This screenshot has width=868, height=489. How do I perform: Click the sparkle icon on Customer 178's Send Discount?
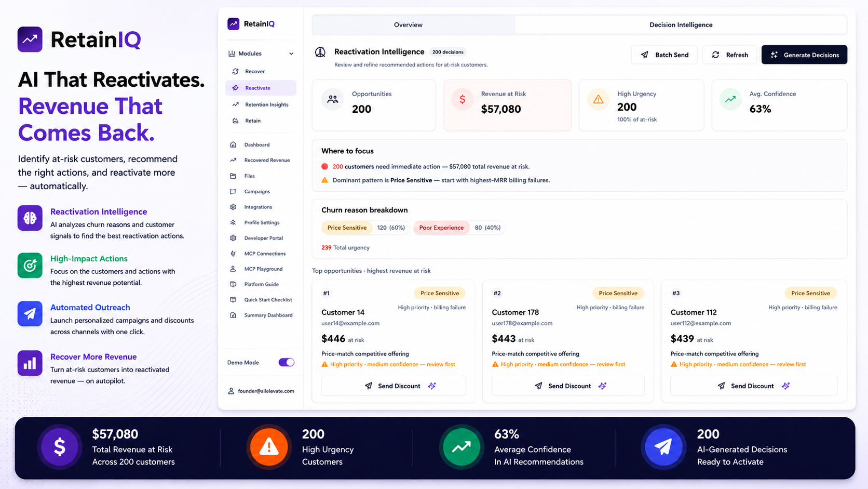[x=602, y=386]
